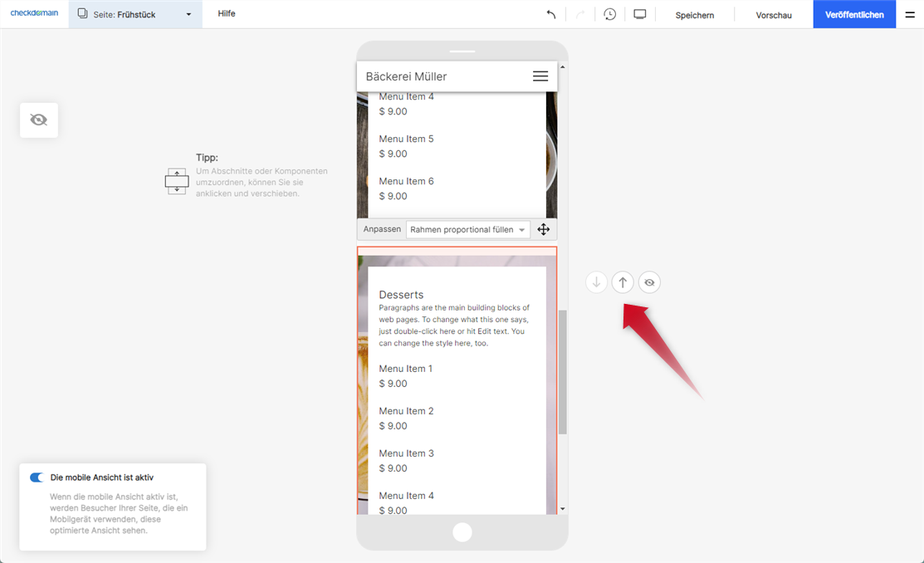Click the four-way move icon beside Anpassen
The image size is (924, 563).
point(544,230)
